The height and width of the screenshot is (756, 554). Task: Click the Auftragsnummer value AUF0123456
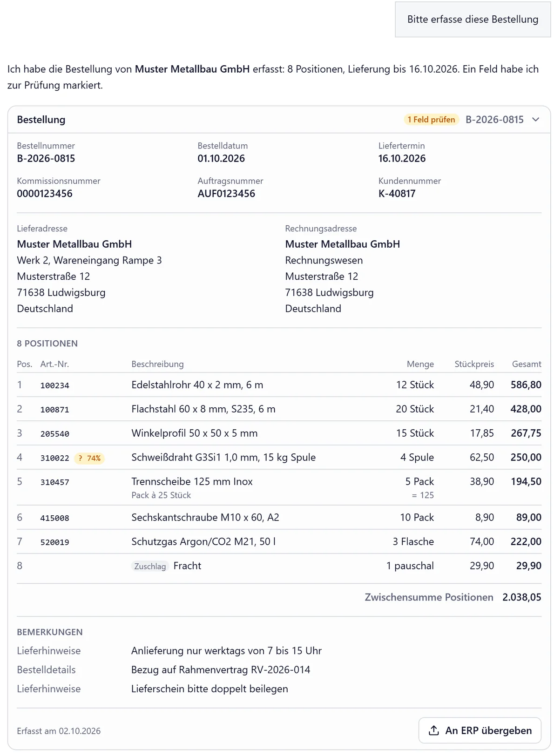226,194
